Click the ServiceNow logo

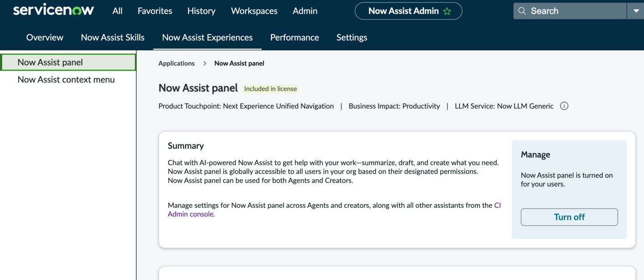[x=53, y=10]
